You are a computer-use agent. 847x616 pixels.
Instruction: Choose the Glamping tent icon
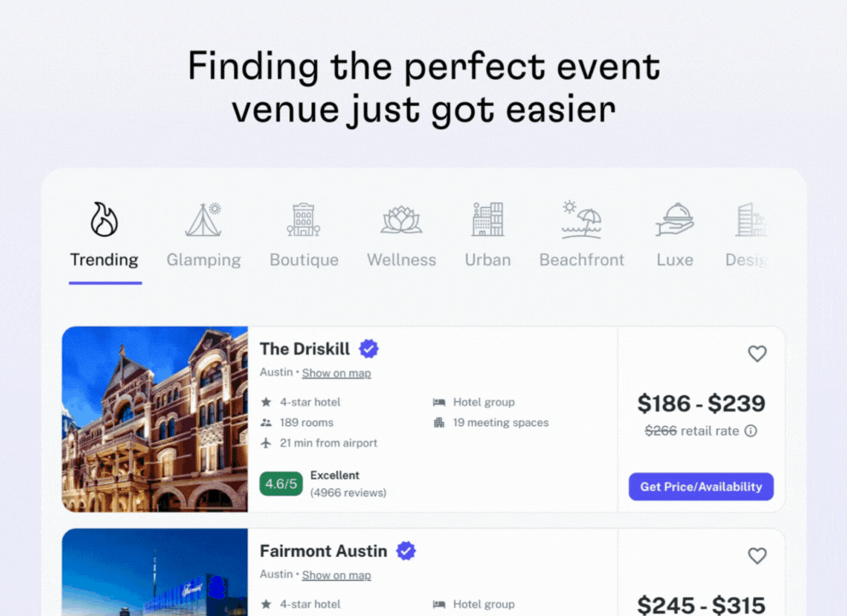[203, 220]
